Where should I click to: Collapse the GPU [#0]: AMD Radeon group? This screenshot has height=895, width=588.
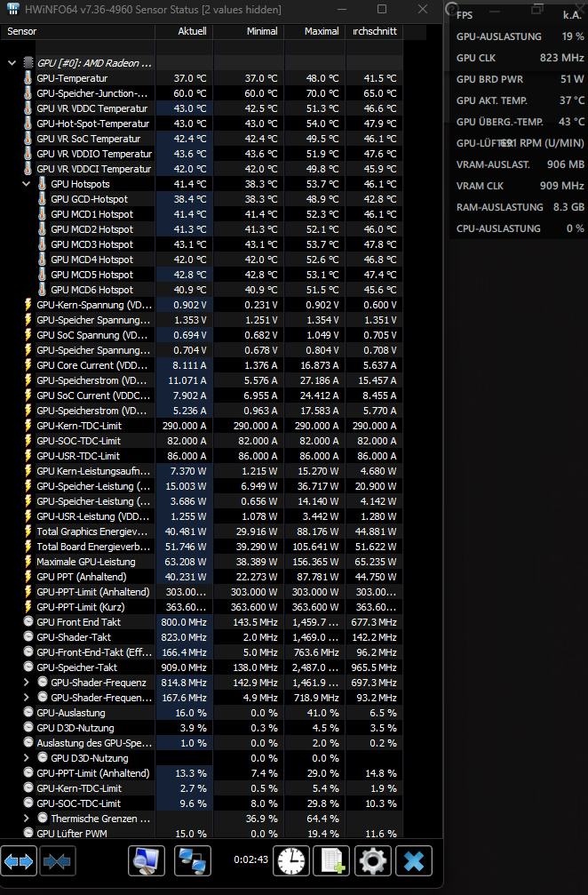12,63
